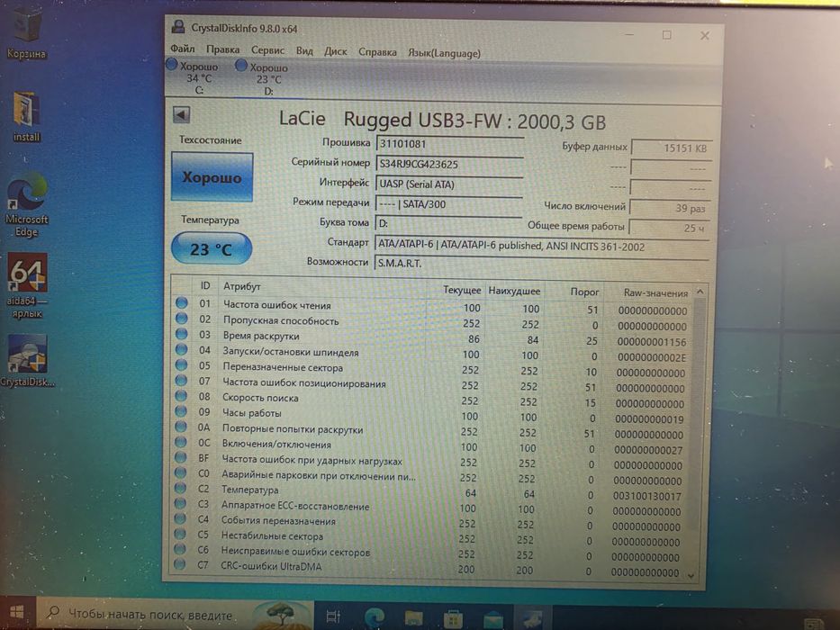Viewport: 840px width, 630px height.
Task: Click status icon for 03 Время раскрутки
Action: pyautogui.click(x=182, y=334)
